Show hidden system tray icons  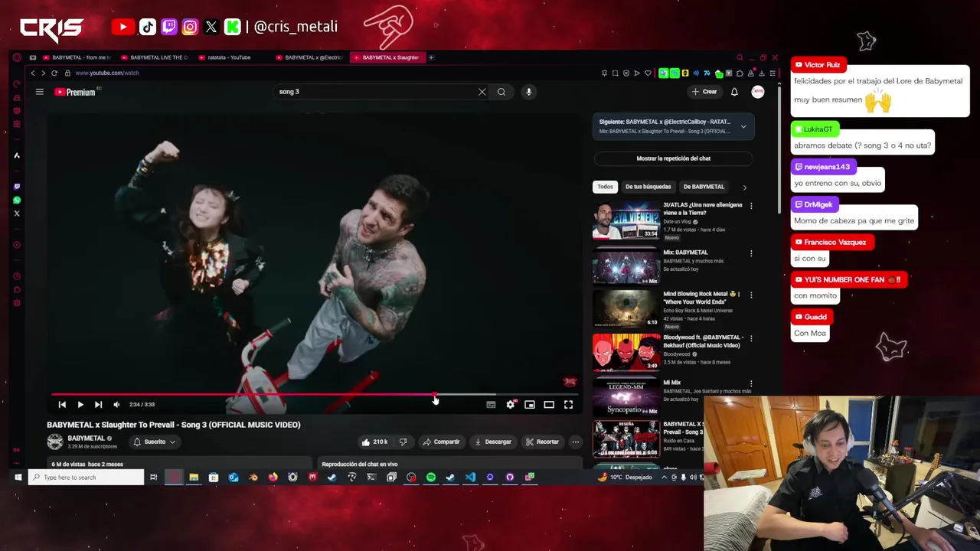coord(664,478)
